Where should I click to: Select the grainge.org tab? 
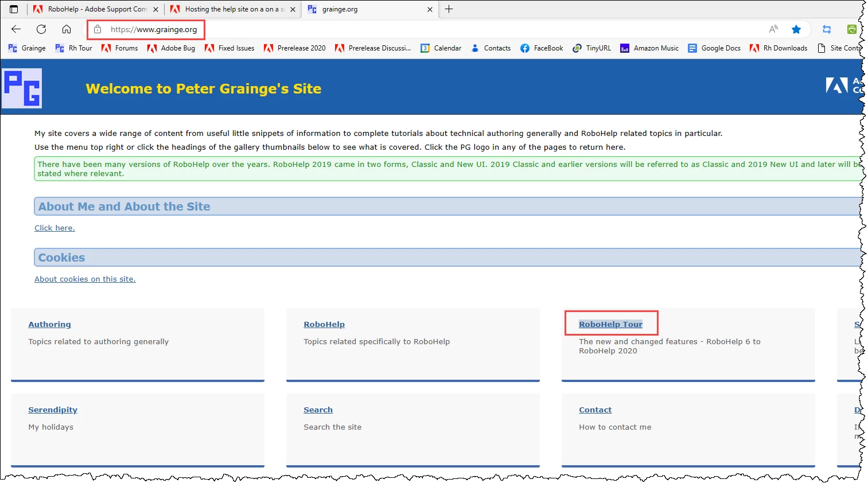tap(369, 9)
